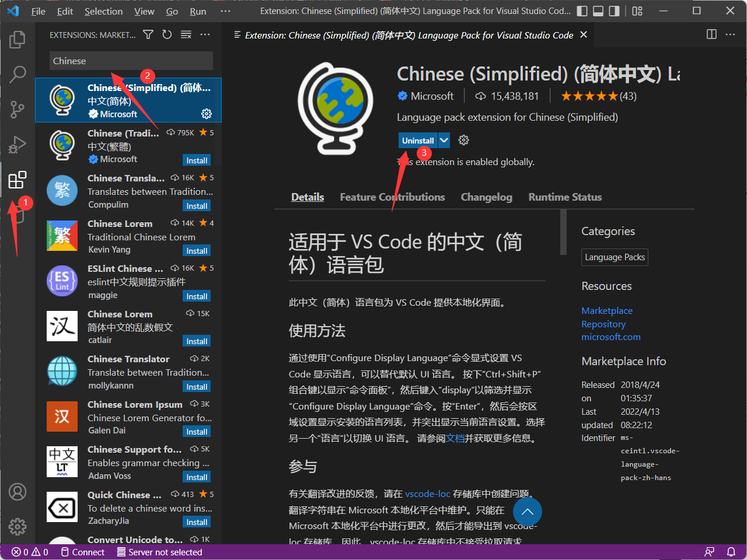Viewport: 747px width, 560px height.
Task: Toggle bottom panel layout icon
Action: point(598,11)
